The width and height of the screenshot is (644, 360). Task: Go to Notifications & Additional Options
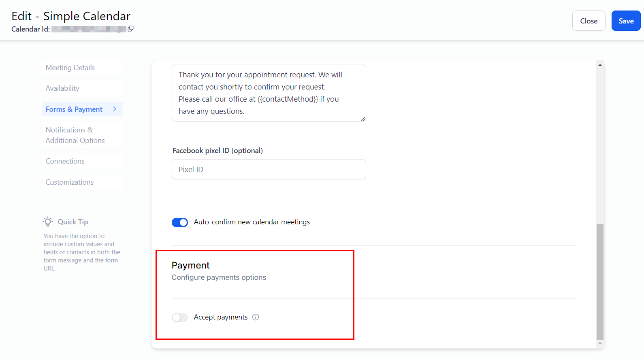coord(75,135)
